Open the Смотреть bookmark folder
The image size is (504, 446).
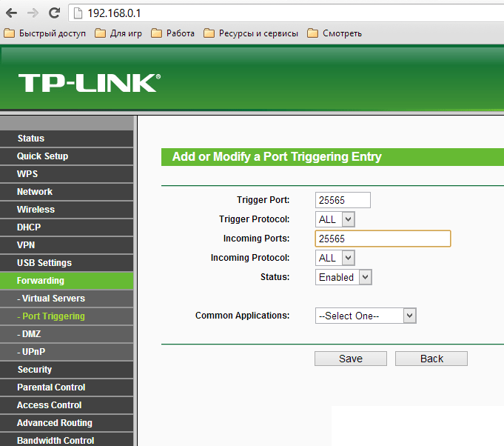coord(335,33)
